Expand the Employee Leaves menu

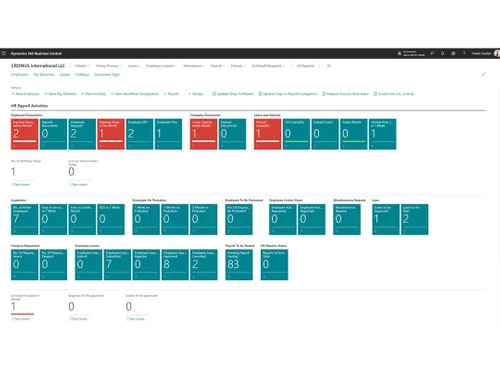coord(161,66)
